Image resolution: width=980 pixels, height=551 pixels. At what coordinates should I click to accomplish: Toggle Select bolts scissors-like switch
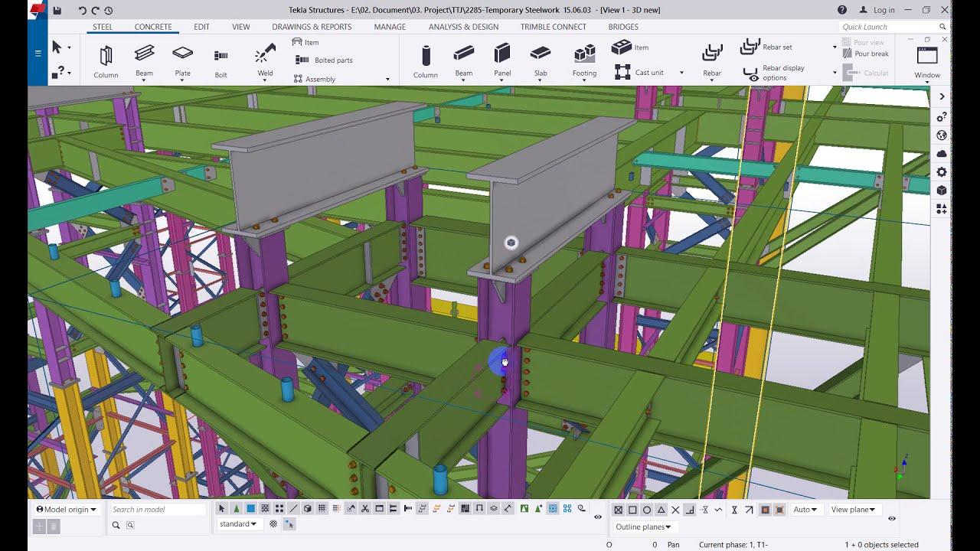365,509
